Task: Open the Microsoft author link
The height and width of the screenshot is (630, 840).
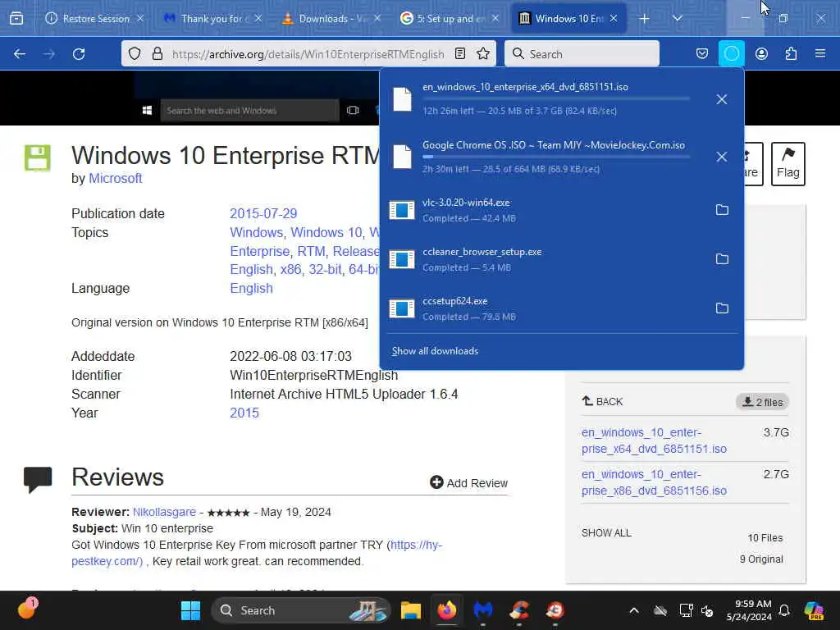Action: tap(115, 178)
